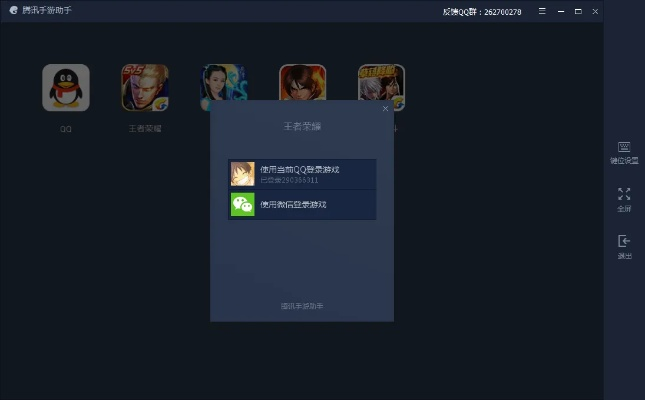The height and width of the screenshot is (400, 645).
Task: Click the 王者荣耀 label under game icon
Action: tap(145, 129)
